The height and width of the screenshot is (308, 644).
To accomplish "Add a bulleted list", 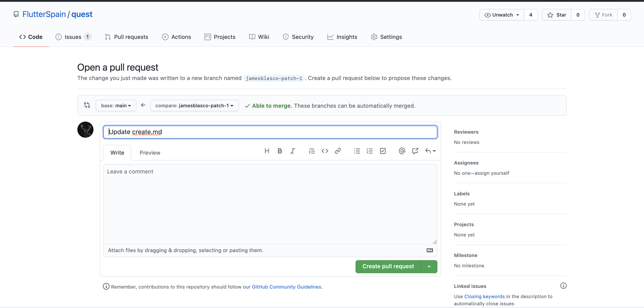I will 357,151.
